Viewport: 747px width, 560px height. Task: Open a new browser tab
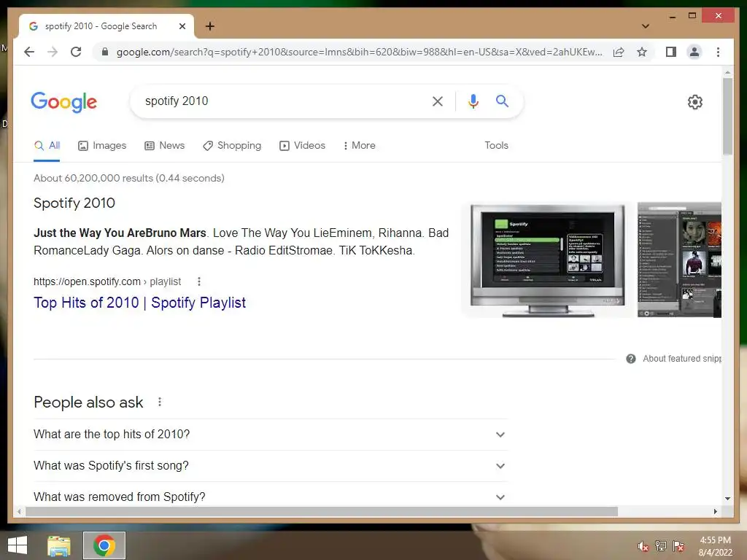coord(210,26)
